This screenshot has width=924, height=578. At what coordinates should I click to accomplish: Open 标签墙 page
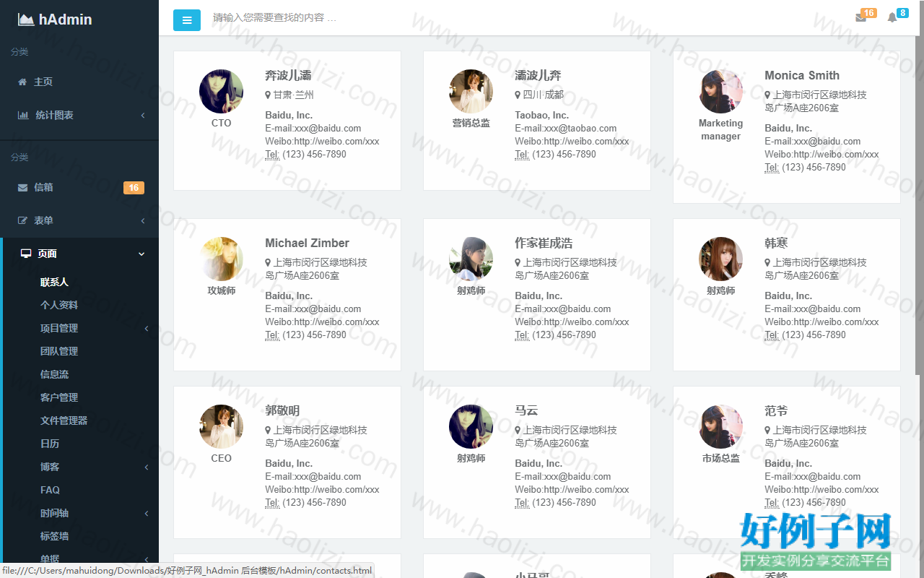[54, 537]
